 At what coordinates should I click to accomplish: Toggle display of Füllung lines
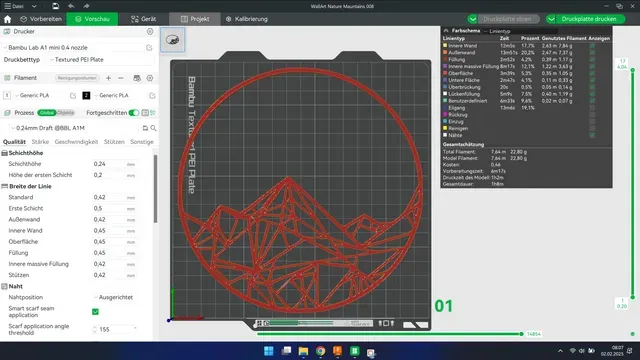(592, 60)
